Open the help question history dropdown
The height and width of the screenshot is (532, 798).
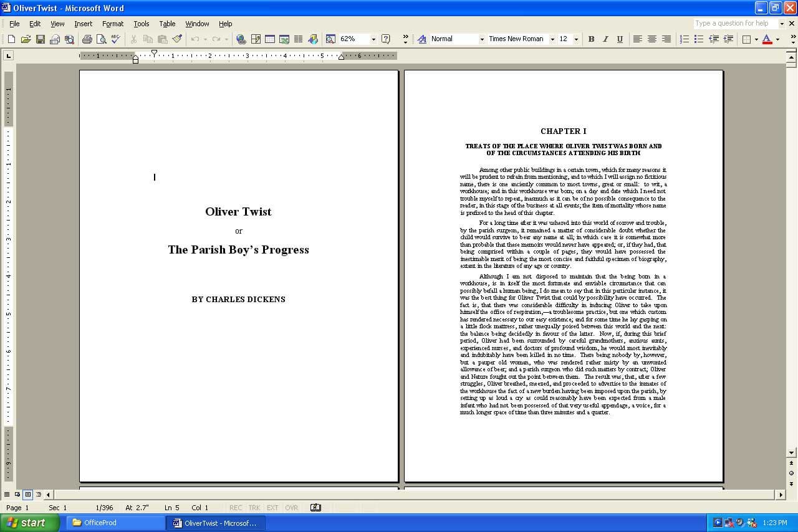pos(782,24)
